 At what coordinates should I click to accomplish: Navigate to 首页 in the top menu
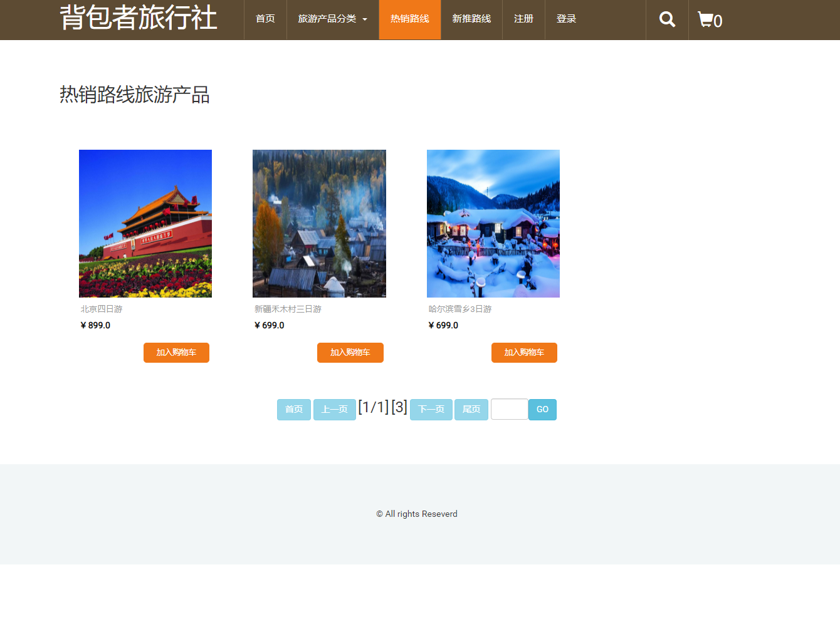(265, 19)
